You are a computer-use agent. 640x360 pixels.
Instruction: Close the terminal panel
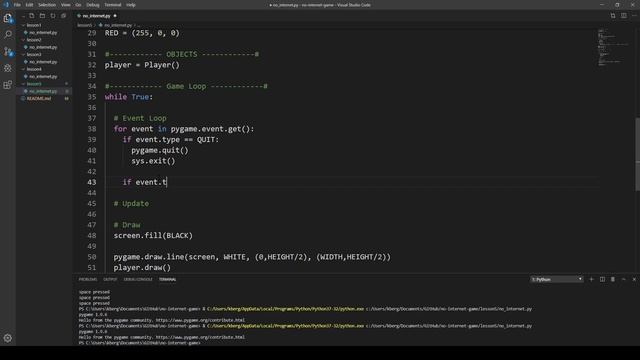634,280
